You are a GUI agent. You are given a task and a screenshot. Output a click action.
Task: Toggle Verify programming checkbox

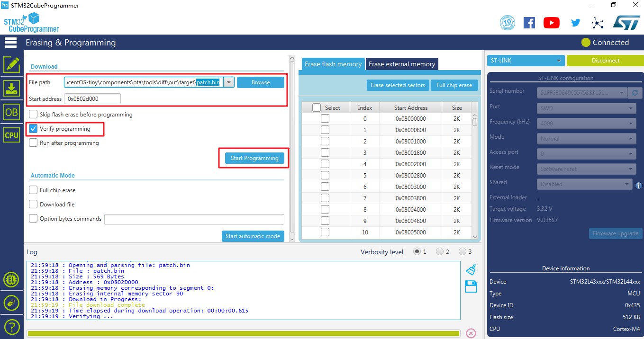click(33, 129)
